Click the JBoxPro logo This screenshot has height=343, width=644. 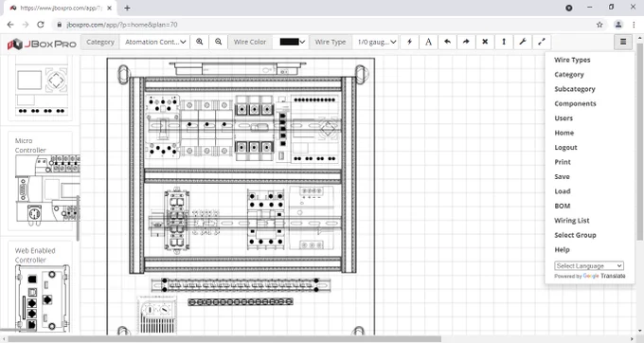(x=42, y=44)
